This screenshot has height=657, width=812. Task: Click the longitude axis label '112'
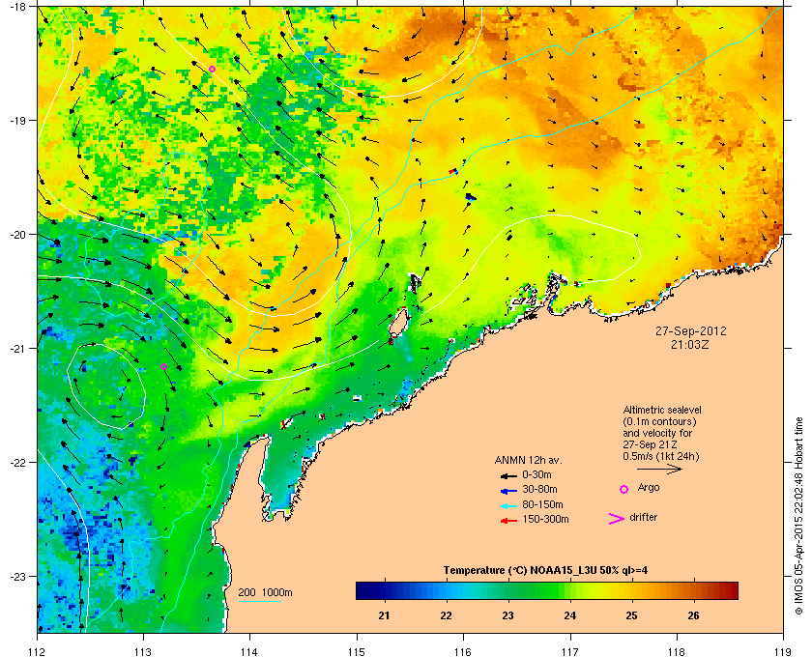[38, 651]
